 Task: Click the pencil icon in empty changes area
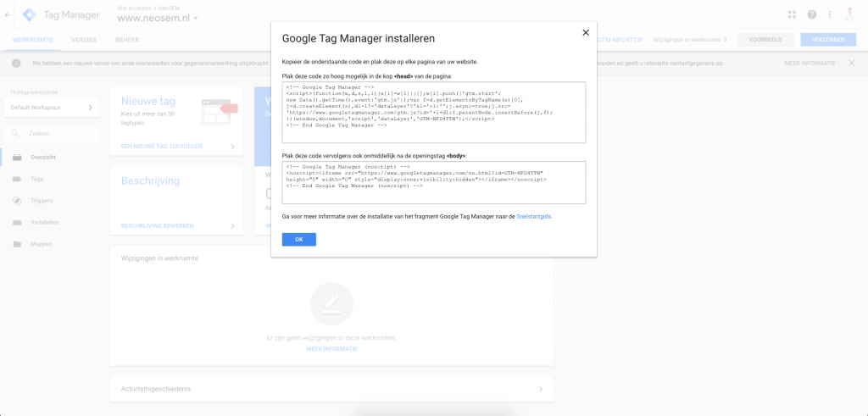pos(331,303)
